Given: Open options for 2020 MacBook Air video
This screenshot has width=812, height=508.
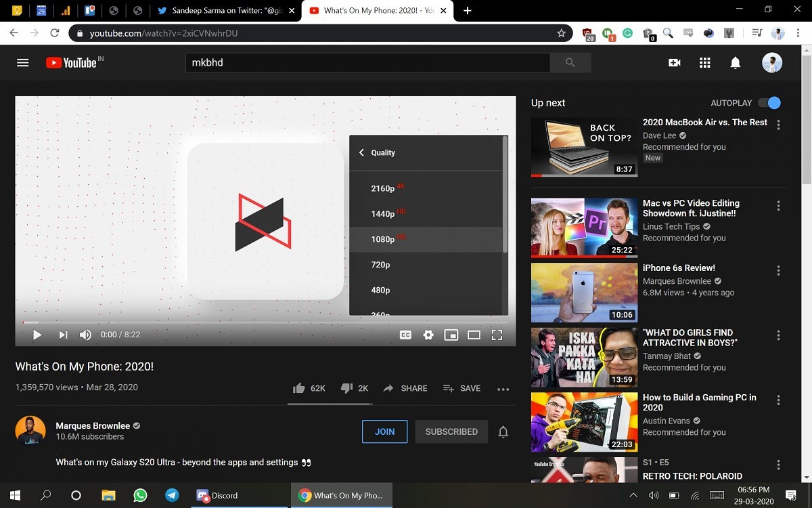Looking at the screenshot, I should [779, 125].
